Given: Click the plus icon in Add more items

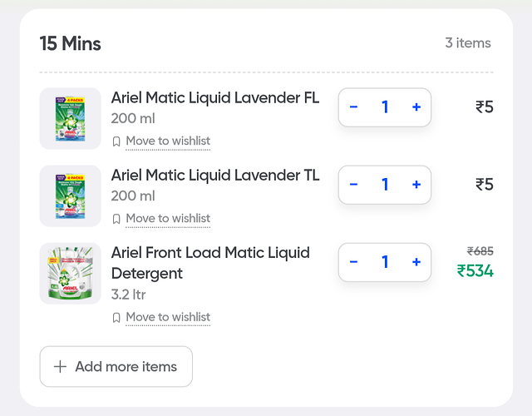Looking at the screenshot, I should pos(60,367).
